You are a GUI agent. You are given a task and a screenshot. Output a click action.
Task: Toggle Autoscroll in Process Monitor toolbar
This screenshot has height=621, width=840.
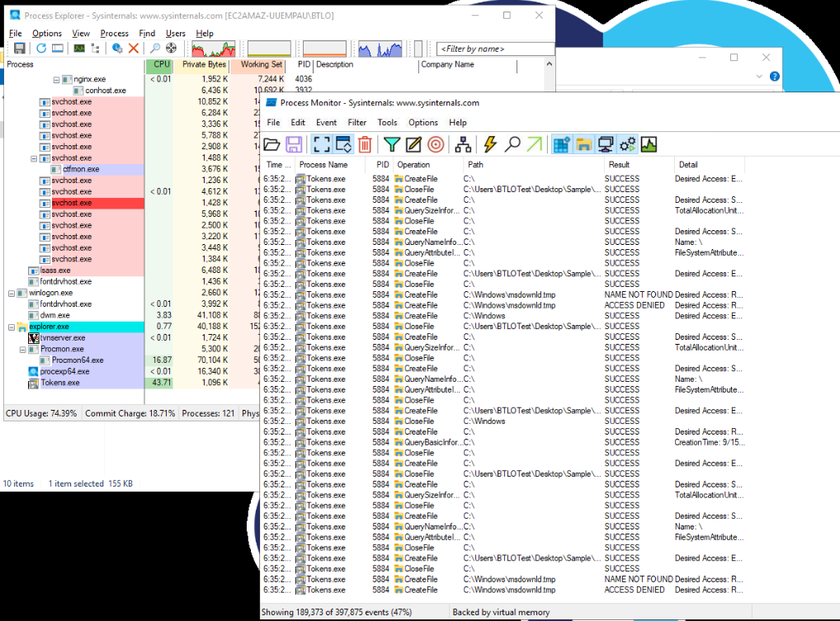tap(343, 144)
